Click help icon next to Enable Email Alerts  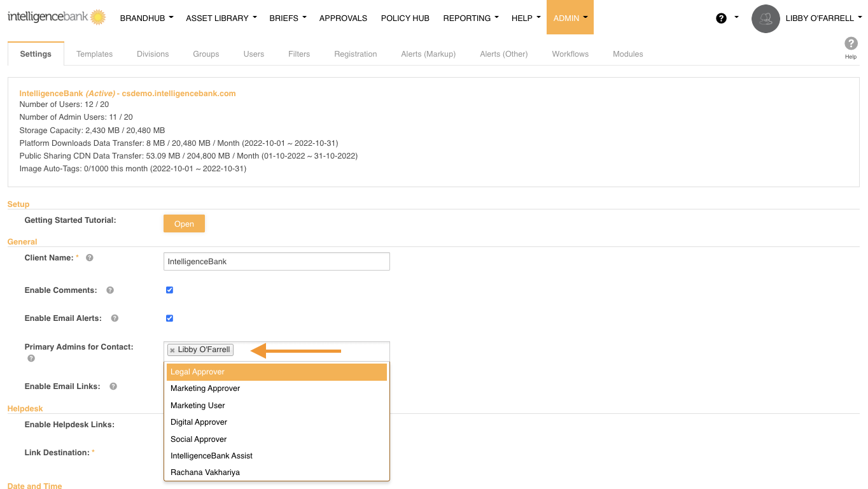coord(115,318)
